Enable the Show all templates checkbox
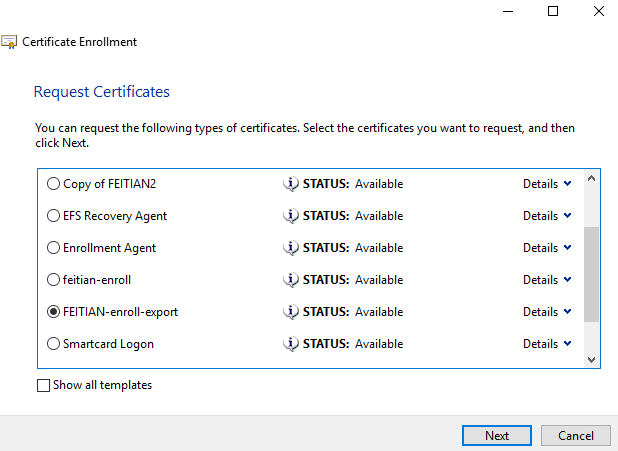The height and width of the screenshot is (451, 618). tap(43, 385)
